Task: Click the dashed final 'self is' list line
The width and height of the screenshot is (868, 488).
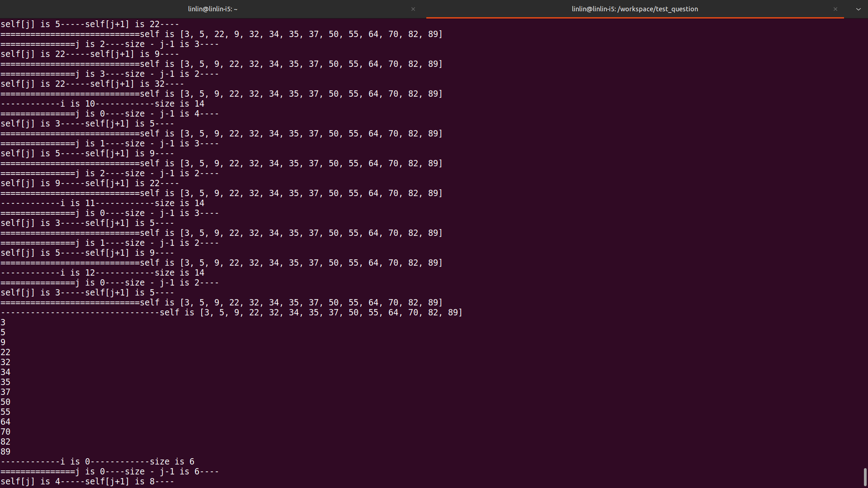Action: [231, 313]
